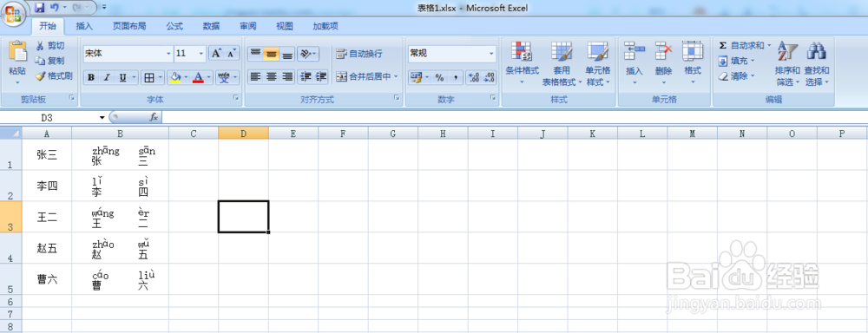Click the phonetic guide (文) icon

(x=224, y=77)
